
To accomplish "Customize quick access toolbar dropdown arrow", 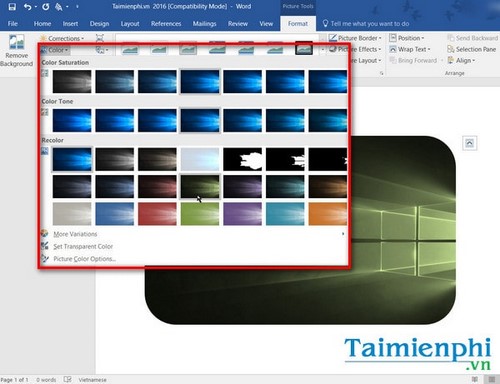I will point(77,7).
